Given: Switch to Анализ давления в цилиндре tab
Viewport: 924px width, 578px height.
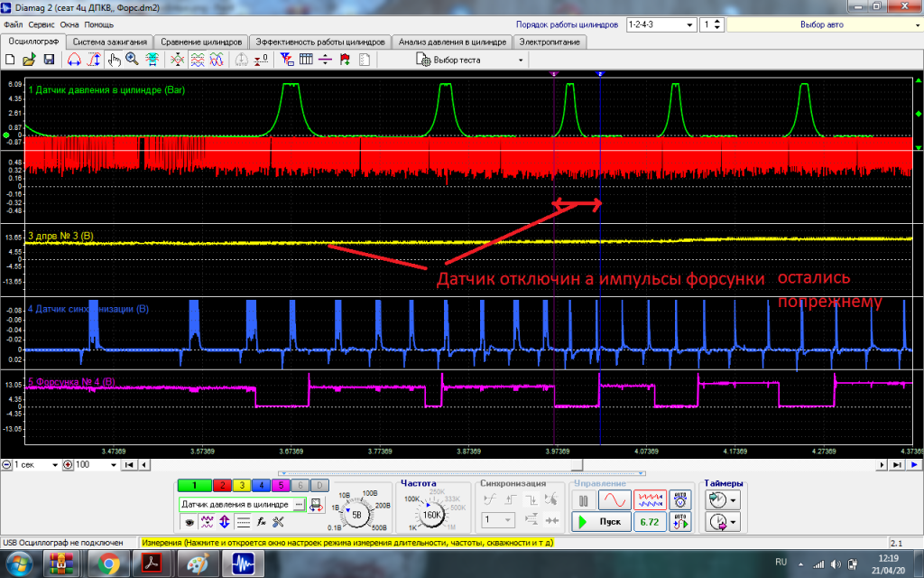Looking at the screenshot, I should [452, 42].
